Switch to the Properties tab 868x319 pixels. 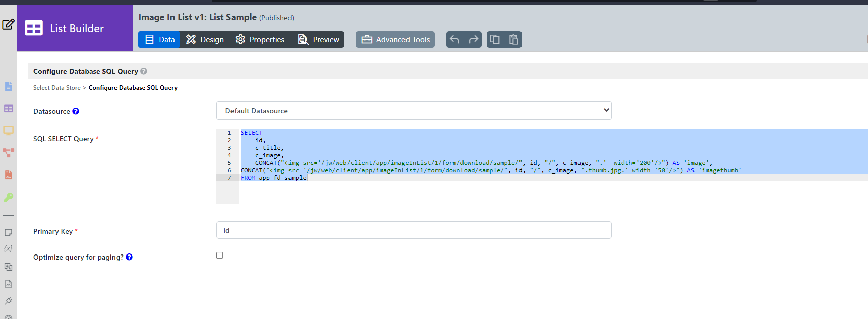(260, 39)
